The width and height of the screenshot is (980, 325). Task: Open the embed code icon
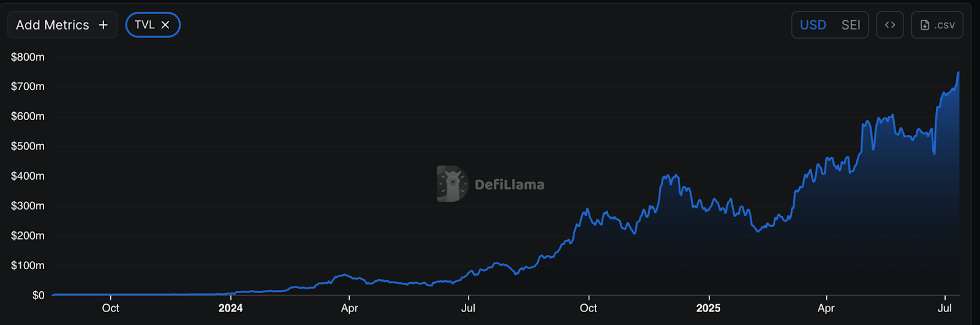coord(890,25)
